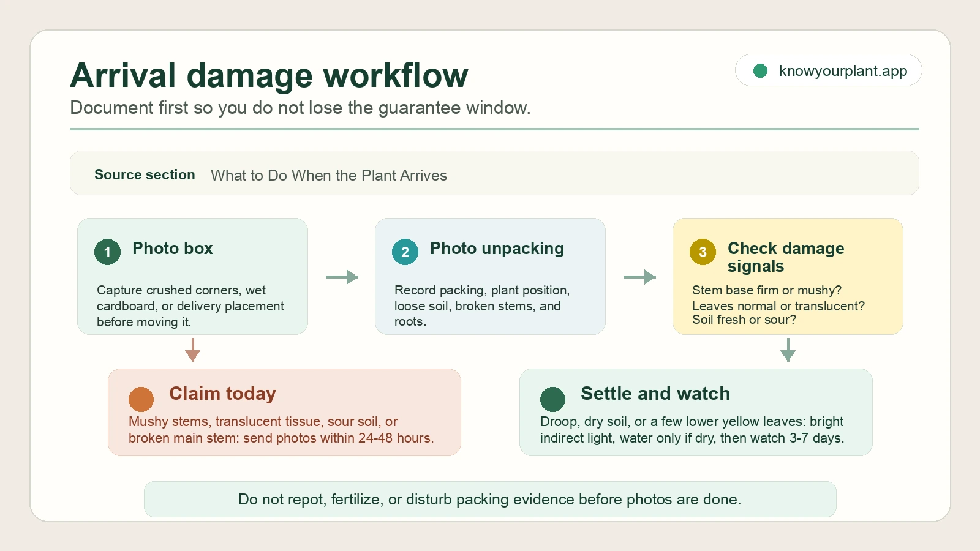Click 'Stem base firm or mushy?' line
Viewport: 980px width, 551px height.
767,290
